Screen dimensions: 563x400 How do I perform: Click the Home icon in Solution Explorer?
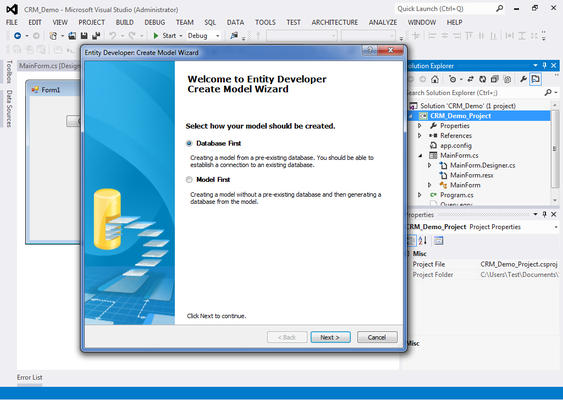click(x=435, y=79)
